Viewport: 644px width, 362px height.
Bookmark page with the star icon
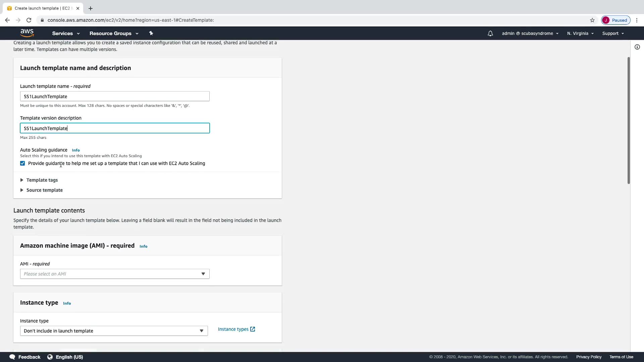coord(592,20)
